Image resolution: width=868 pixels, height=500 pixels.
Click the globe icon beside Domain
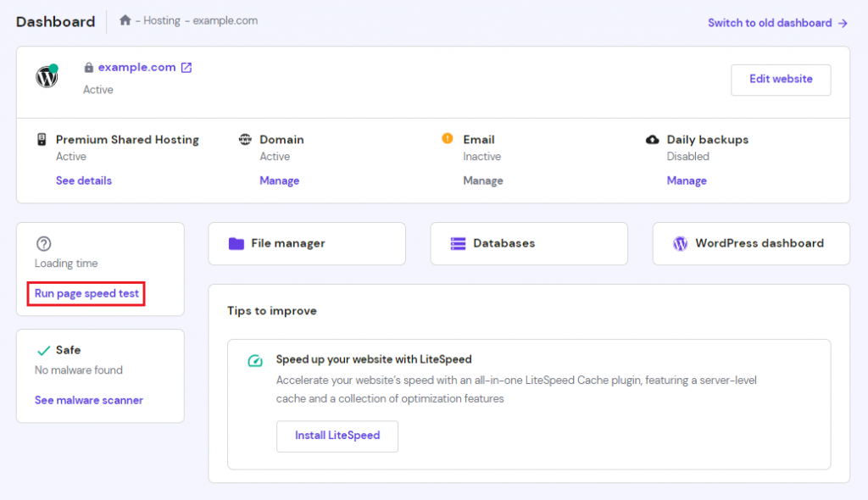tap(245, 139)
